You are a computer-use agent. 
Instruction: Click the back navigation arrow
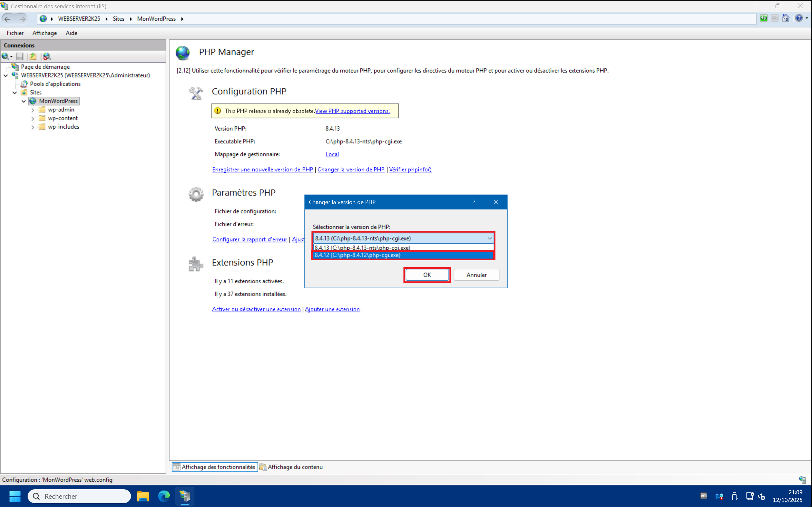click(x=8, y=19)
